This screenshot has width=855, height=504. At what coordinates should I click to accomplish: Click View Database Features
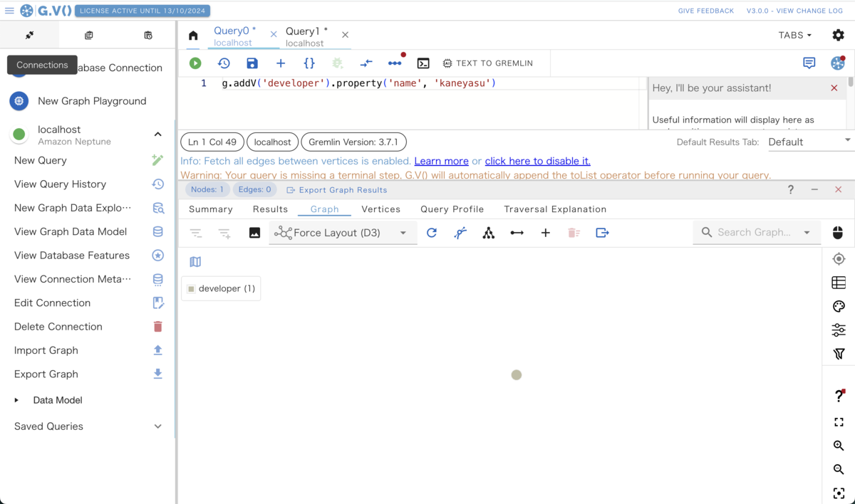coord(72,255)
